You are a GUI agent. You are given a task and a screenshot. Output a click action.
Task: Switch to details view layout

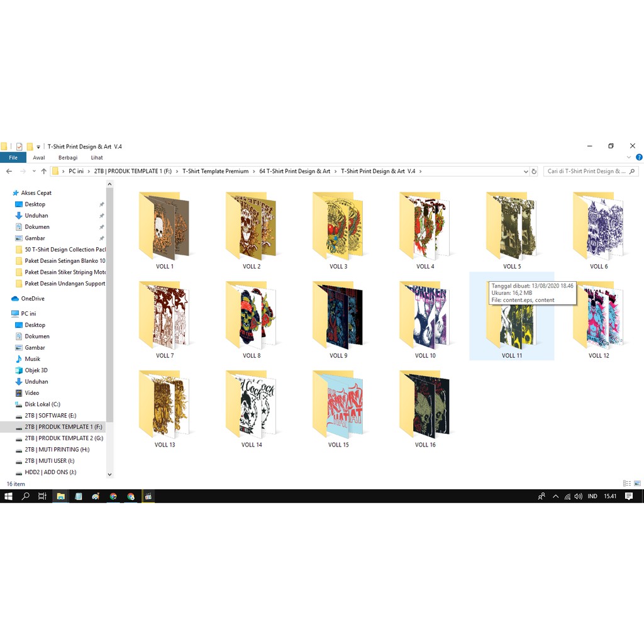click(x=627, y=484)
